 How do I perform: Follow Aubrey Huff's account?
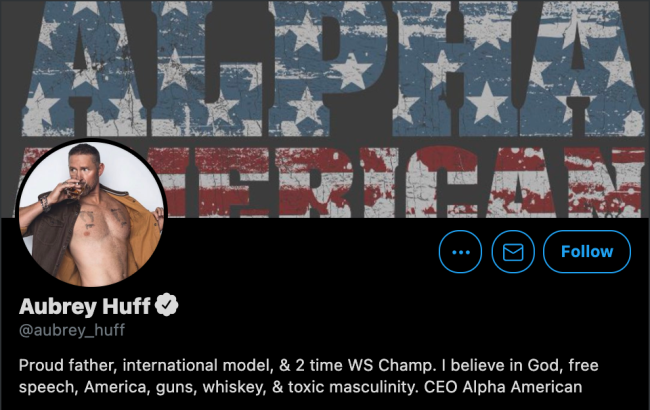pos(587,252)
